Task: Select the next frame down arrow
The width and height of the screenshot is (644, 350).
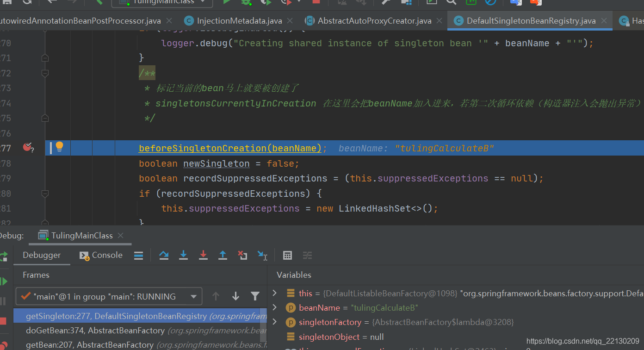Action: [x=235, y=296]
